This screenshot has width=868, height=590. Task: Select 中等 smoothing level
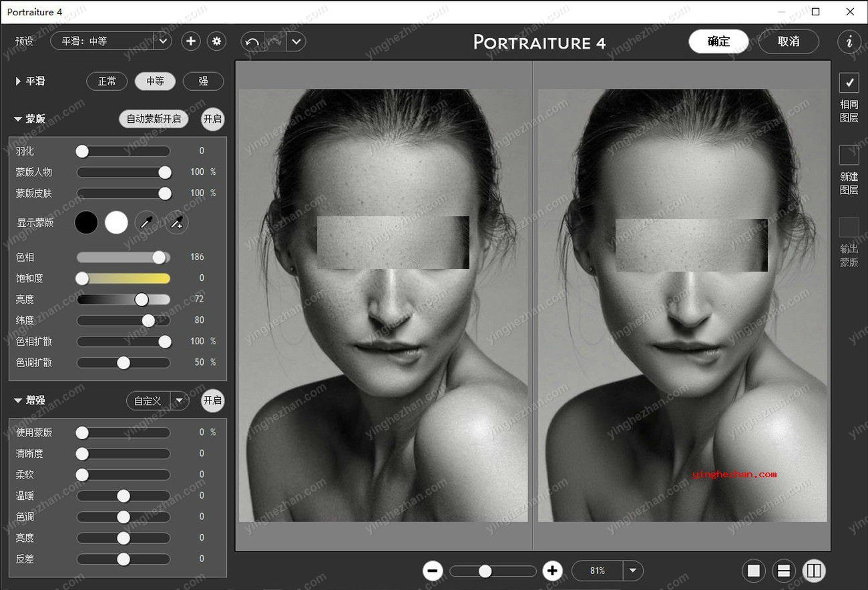coord(155,81)
